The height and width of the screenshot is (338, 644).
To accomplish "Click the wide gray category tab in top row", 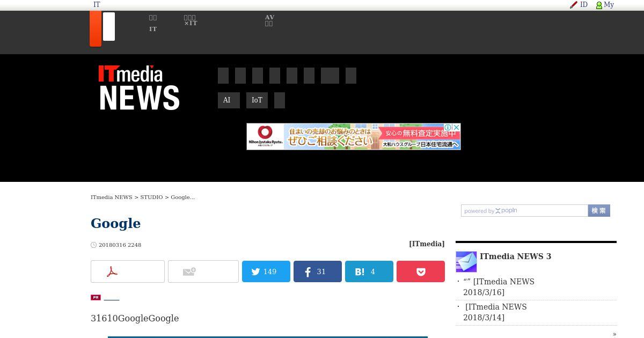I will (x=330, y=76).
